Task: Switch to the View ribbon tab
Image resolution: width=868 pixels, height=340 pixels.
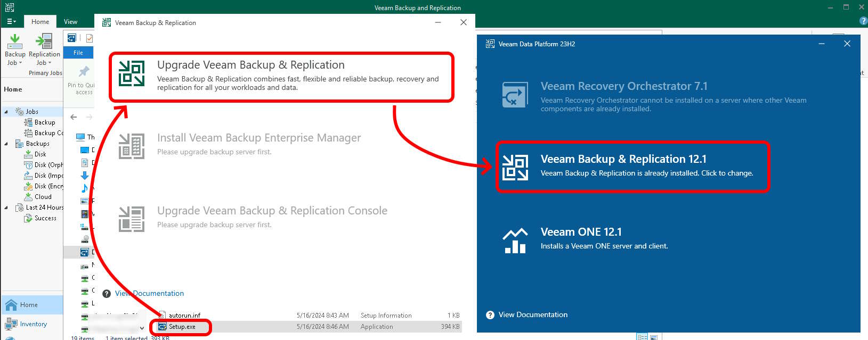Action: coord(70,22)
